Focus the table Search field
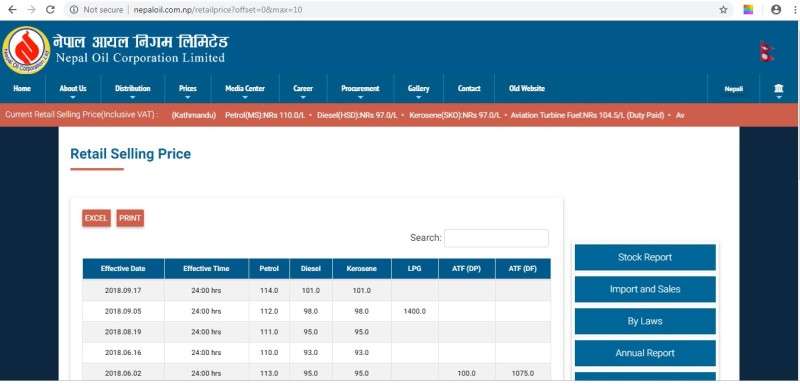This screenshot has width=800, height=384. (x=496, y=238)
